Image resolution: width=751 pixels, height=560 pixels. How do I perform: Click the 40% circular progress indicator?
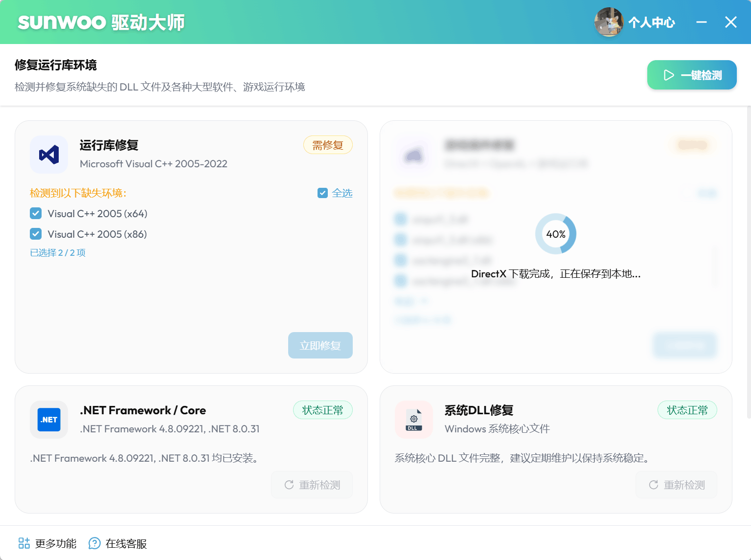point(556,234)
